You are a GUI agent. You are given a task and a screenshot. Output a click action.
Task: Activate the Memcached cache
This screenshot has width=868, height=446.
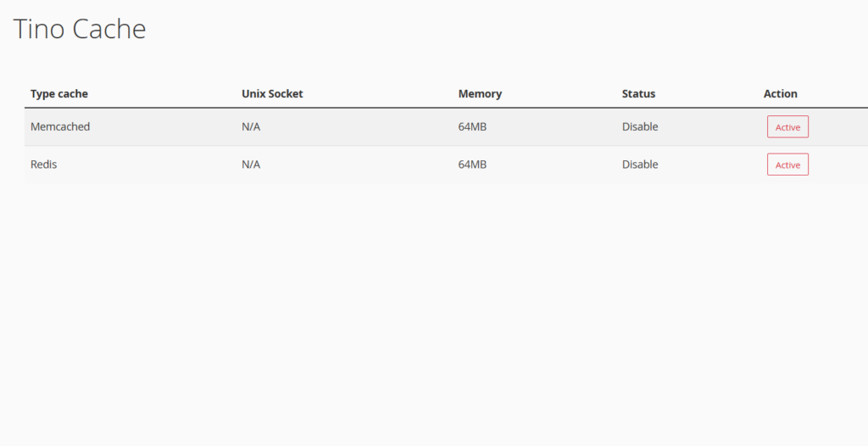tap(787, 127)
